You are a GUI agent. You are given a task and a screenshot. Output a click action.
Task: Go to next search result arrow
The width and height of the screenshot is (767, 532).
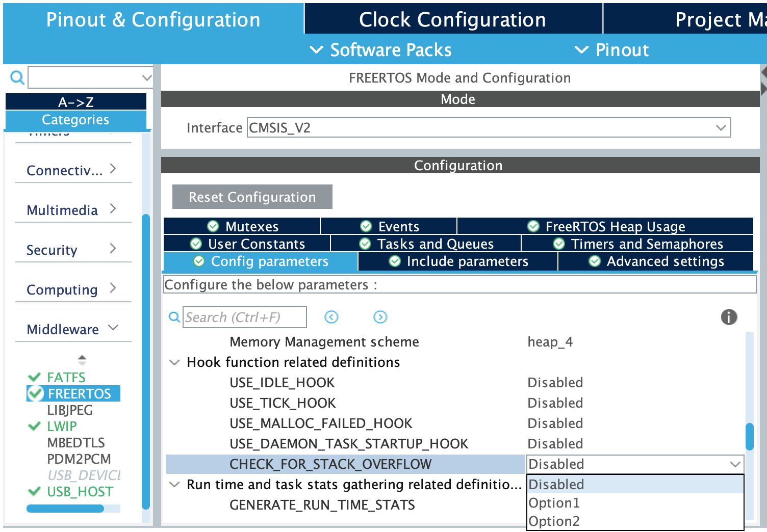(x=380, y=317)
